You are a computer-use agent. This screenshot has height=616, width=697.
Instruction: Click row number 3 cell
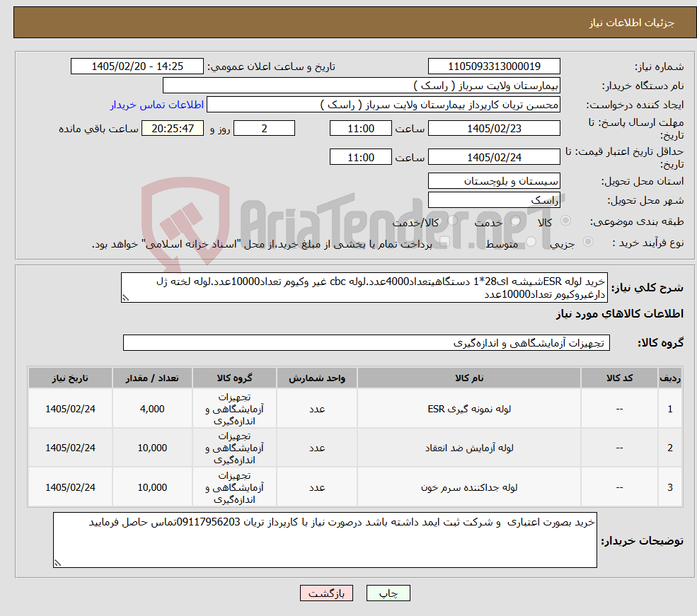tap(670, 487)
